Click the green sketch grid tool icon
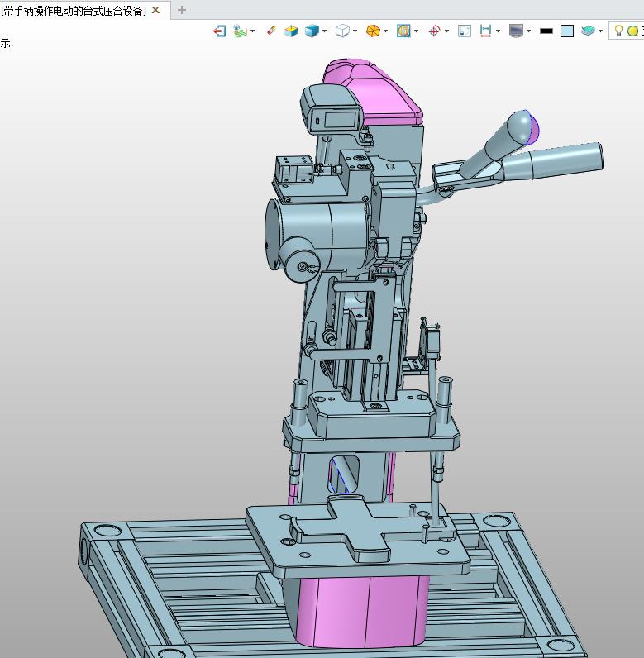Screen dimensions: 644x658 coord(240,31)
